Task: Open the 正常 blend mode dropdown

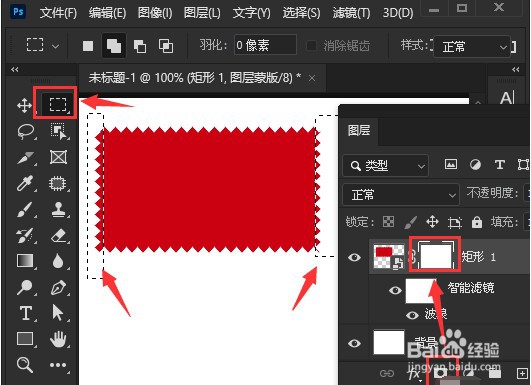Action: tap(401, 195)
